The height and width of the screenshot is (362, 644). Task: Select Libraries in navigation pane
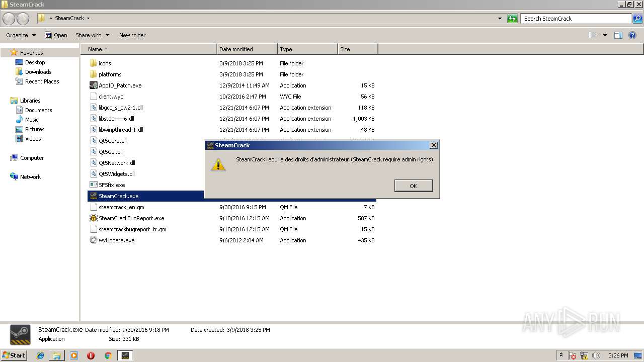tap(30, 101)
